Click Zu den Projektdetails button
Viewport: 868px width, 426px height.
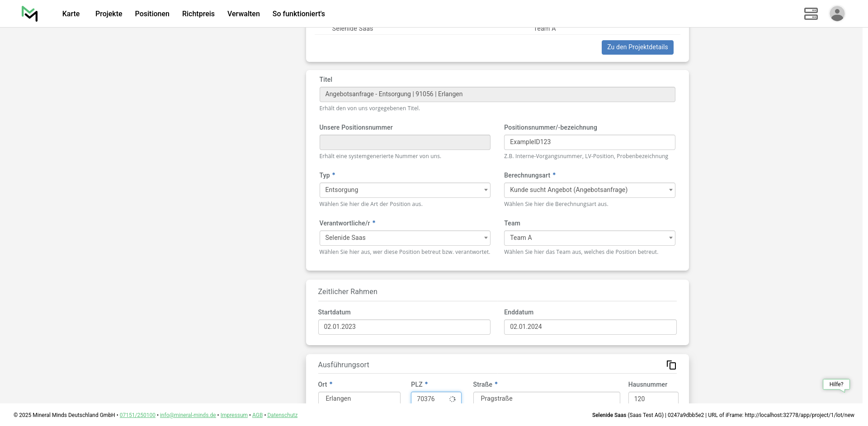[x=637, y=47]
